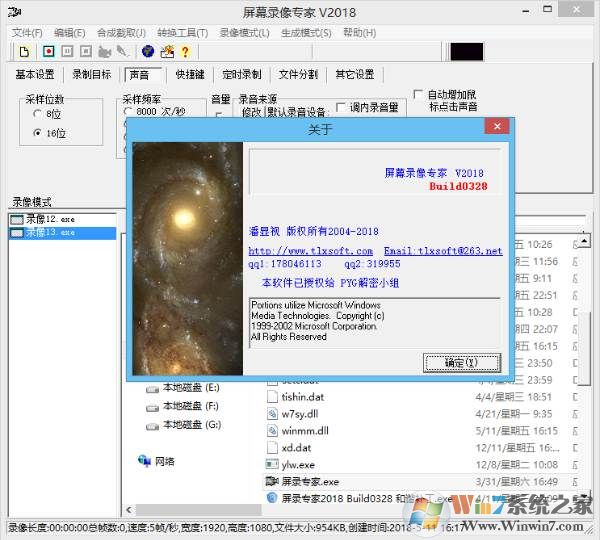Click the file icon of 屏录专家.exe
The height and width of the screenshot is (540, 600).
coord(272,481)
